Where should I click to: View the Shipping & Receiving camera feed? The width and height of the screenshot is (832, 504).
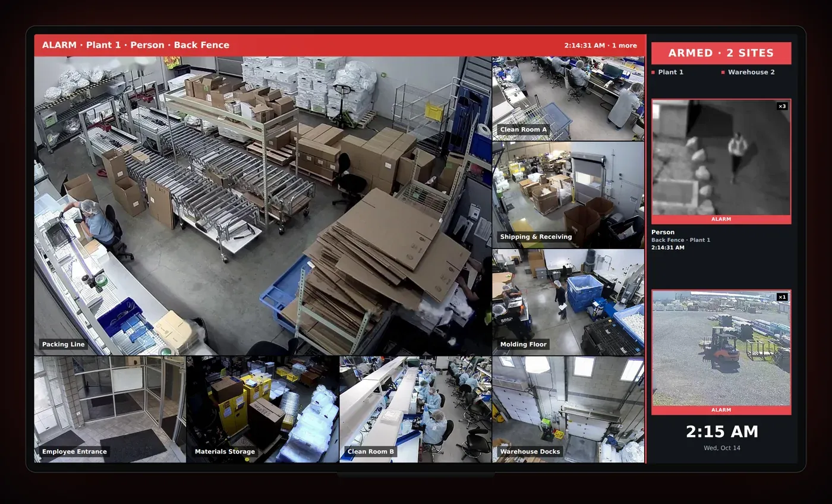(568, 194)
